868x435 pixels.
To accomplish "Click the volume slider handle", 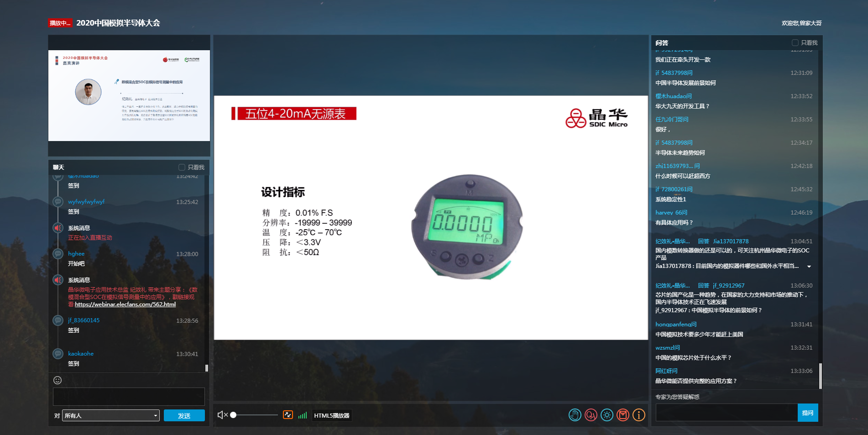I will [x=233, y=415].
